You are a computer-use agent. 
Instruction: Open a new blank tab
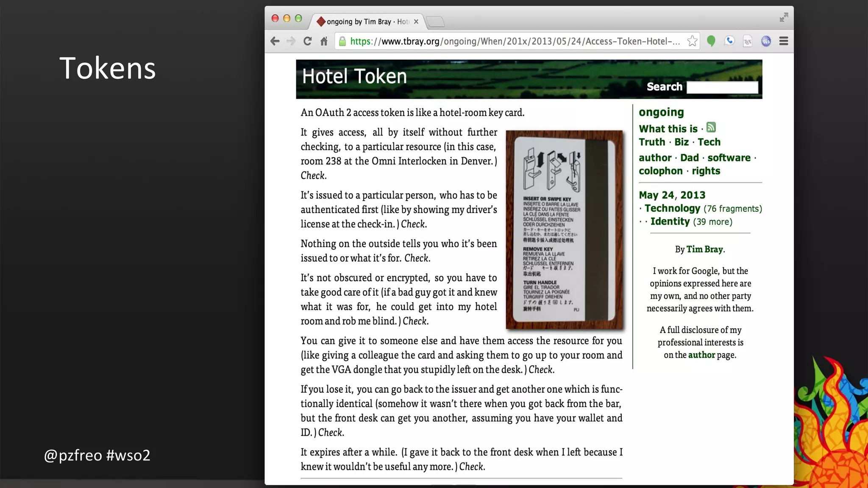click(435, 22)
